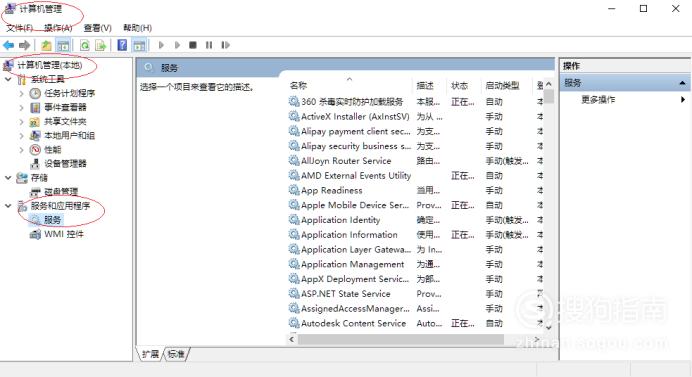This screenshot has width=692, height=377.
Task: Select the 服务 node in the tree
Action: tap(53, 220)
